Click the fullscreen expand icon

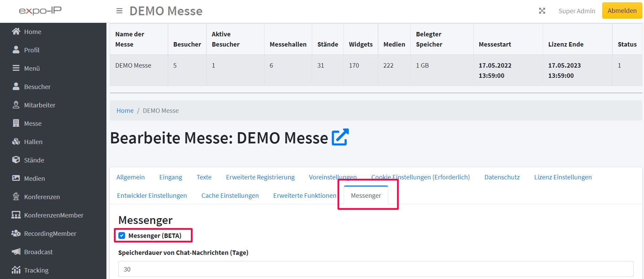tap(542, 11)
